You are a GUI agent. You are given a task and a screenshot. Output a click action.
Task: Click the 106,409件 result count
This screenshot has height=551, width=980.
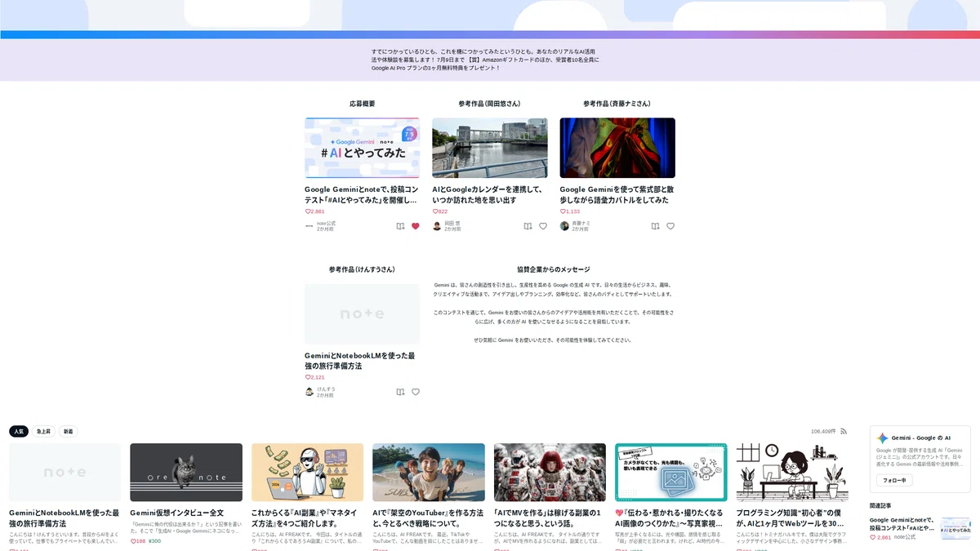(823, 431)
